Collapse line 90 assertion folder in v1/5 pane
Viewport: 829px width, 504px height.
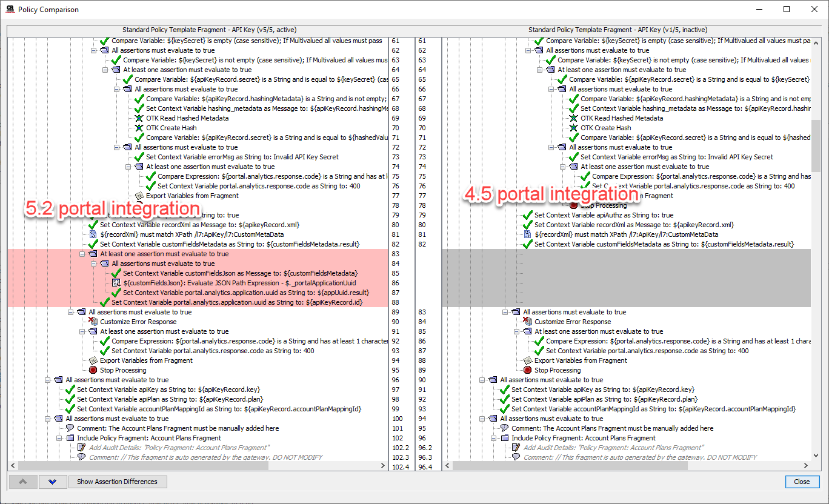tap(482, 380)
